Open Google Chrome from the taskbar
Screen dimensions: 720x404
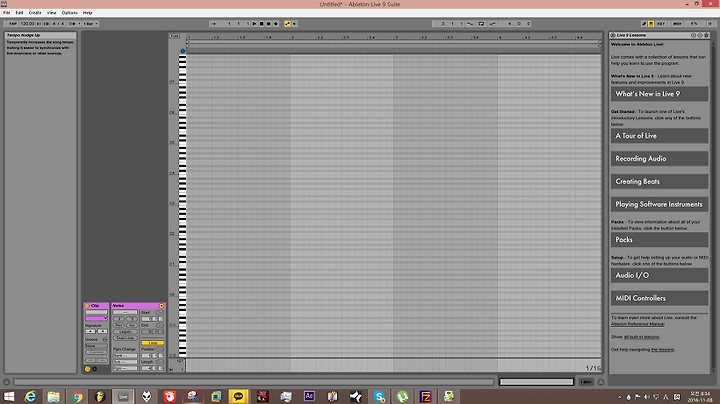(x=77, y=397)
